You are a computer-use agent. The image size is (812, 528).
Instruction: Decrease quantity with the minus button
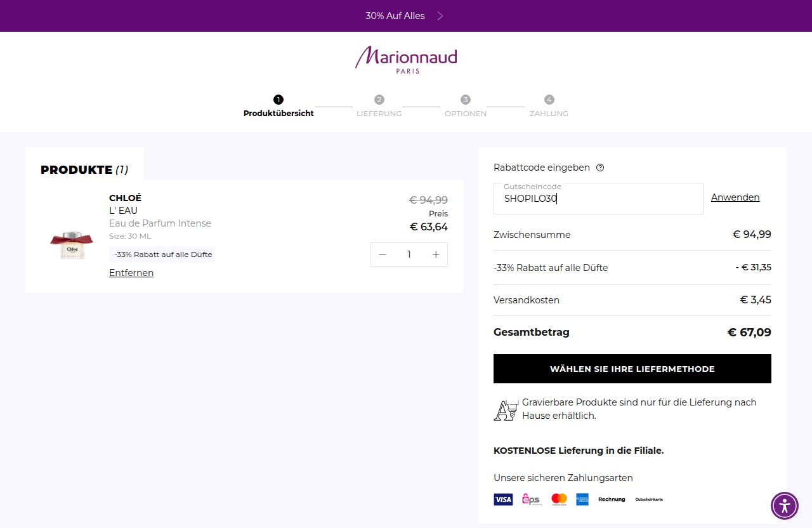tap(383, 254)
